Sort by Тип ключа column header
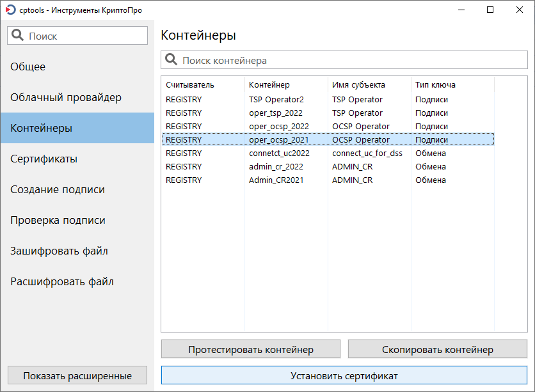Image resolution: width=535 pixels, height=392 pixels. [x=453, y=85]
